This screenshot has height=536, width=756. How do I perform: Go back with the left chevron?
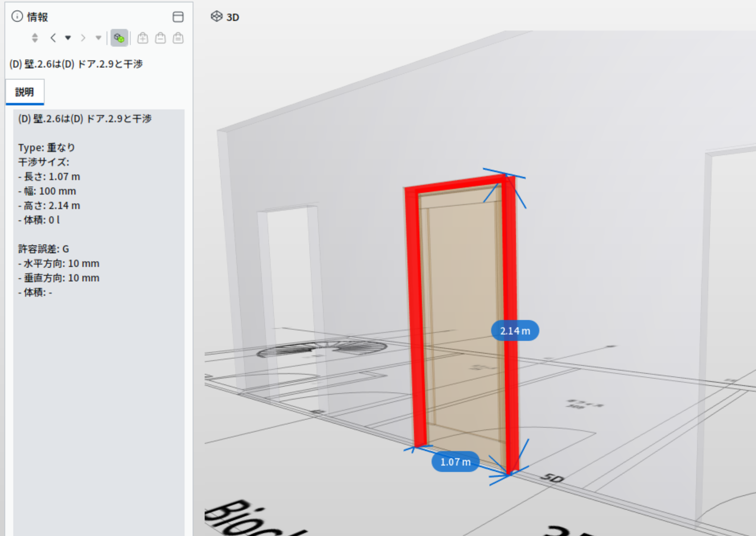pyautogui.click(x=53, y=38)
